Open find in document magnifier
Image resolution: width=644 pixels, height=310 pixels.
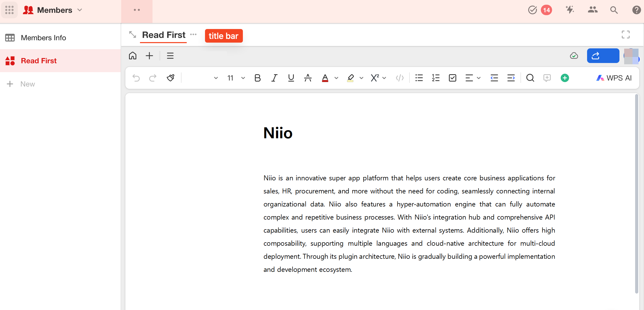(530, 78)
